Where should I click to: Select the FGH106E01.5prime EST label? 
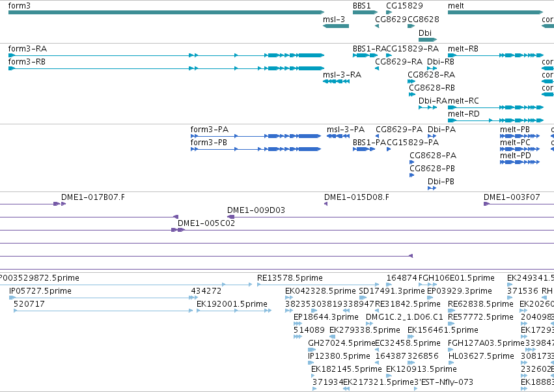[x=456, y=278]
